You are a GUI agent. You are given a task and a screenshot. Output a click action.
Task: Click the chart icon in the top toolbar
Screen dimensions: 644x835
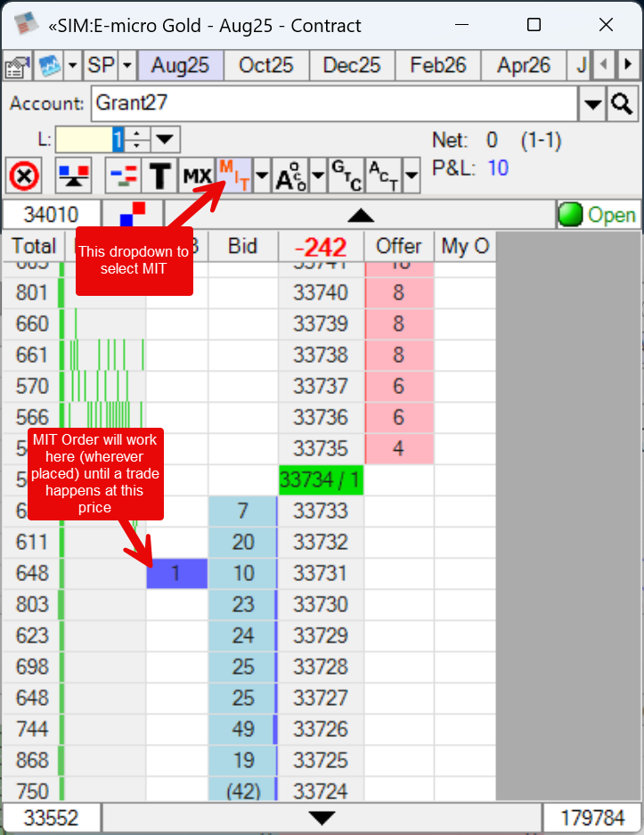pos(48,65)
